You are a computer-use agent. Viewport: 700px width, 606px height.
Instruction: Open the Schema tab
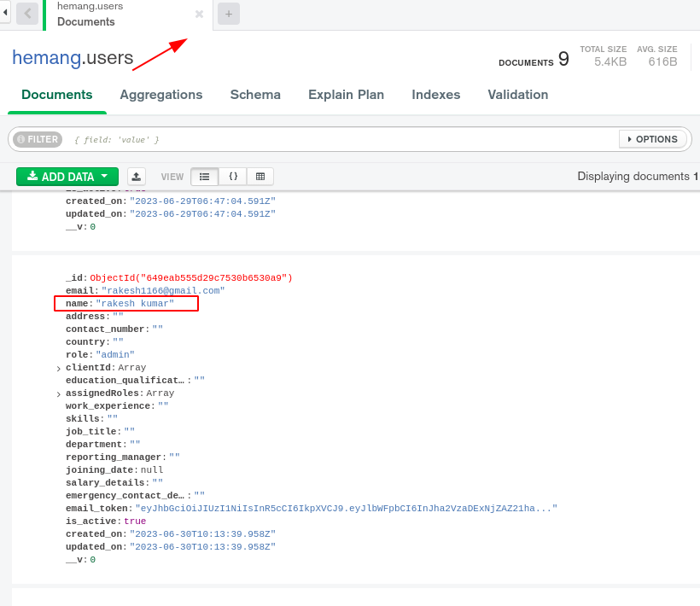[255, 95]
